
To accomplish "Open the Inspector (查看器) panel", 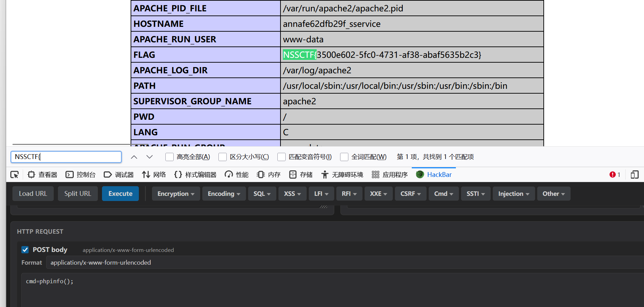I will (x=42, y=175).
